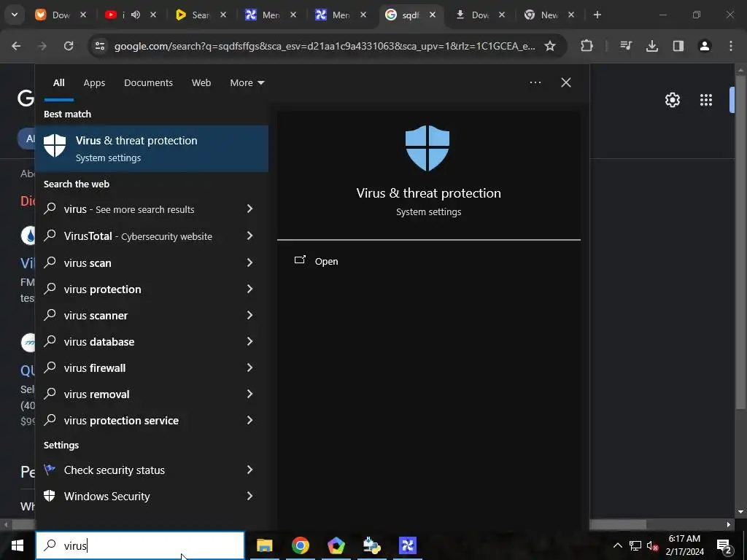Viewport: 747px width, 560px height.
Task: Click the taskbar search box containing 'virus'
Action: pyautogui.click(x=140, y=545)
